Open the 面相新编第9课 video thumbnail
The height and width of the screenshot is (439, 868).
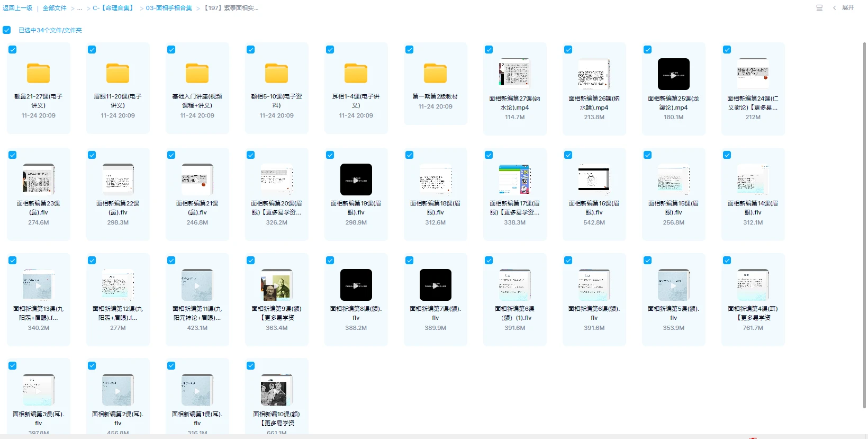coord(276,285)
